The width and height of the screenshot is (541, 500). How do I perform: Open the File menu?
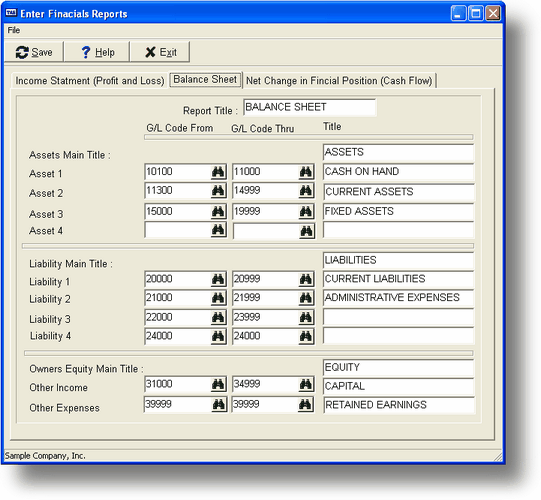14,30
